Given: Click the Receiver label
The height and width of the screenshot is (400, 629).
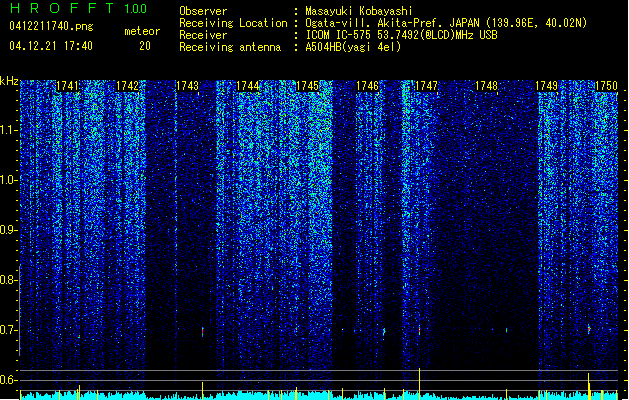Looking at the screenshot, I should tap(203, 35).
